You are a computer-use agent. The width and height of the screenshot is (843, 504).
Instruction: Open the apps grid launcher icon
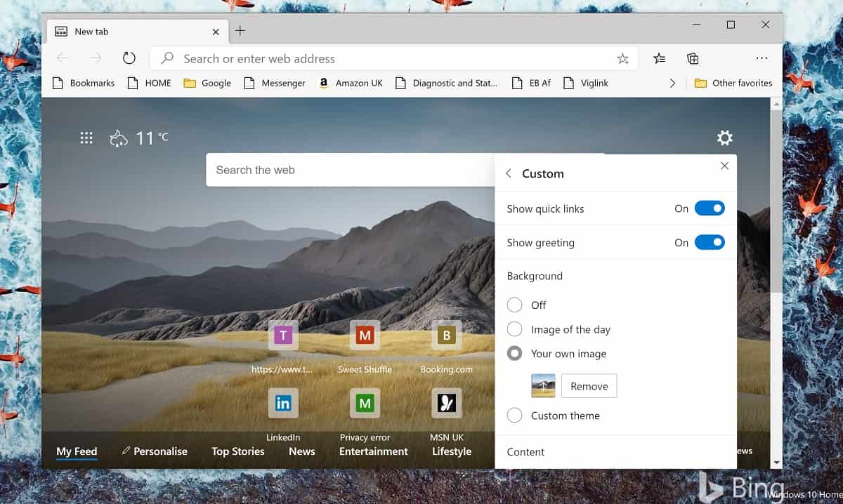tap(86, 138)
